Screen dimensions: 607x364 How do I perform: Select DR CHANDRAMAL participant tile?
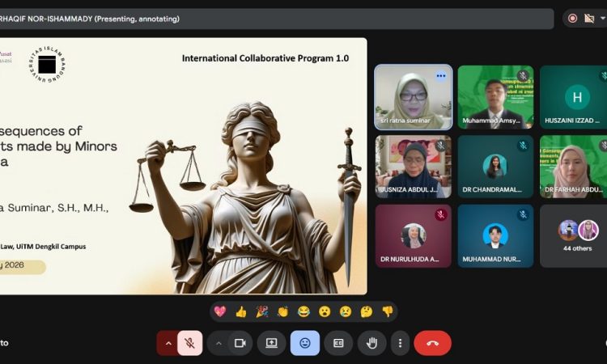pyautogui.click(x=495, y=167)
